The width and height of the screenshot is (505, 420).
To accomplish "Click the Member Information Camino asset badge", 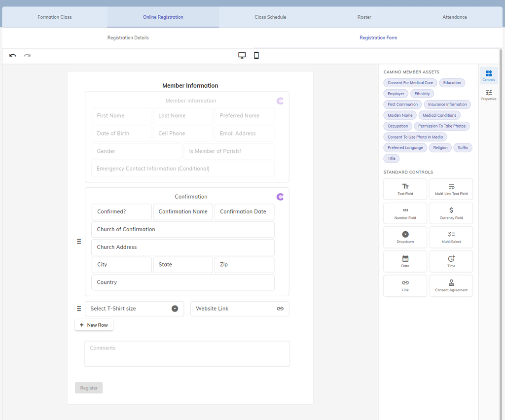I will [280, 101].
